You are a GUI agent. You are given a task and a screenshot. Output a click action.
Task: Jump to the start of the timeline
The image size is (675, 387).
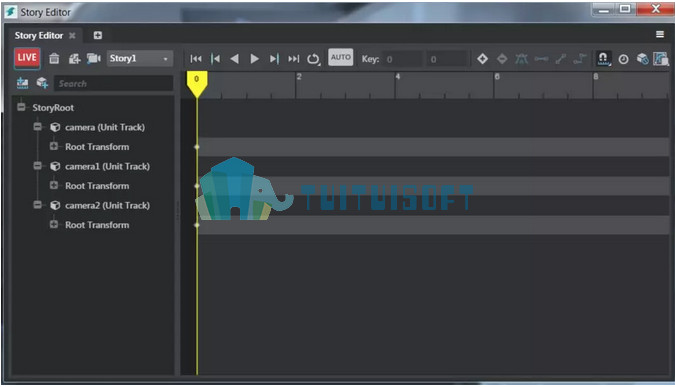[x=196, y=59]
